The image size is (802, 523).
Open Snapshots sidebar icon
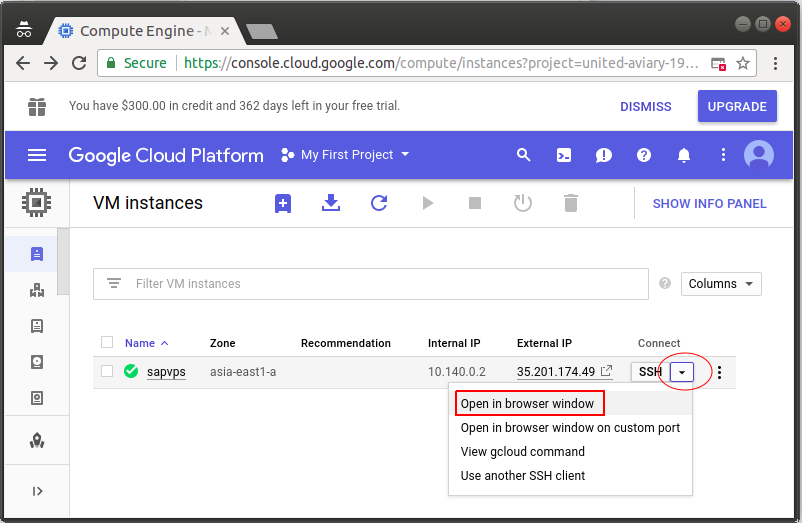coord(37,398)
